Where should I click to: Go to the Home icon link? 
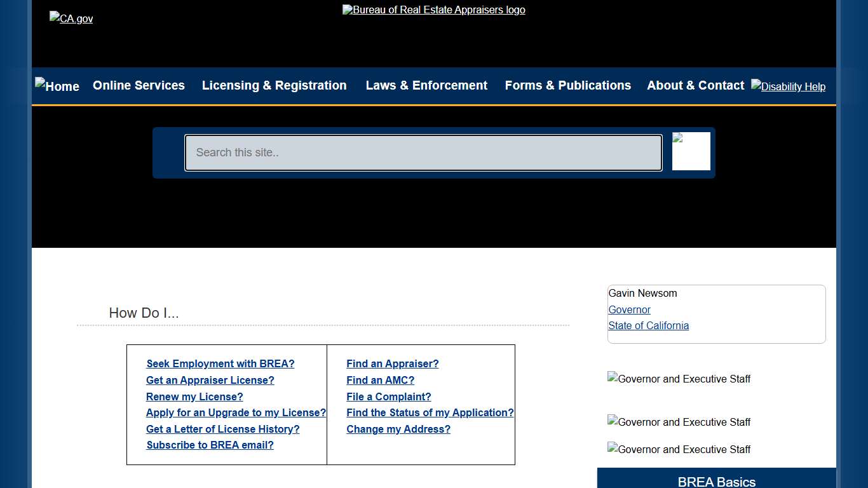point(57,86)
